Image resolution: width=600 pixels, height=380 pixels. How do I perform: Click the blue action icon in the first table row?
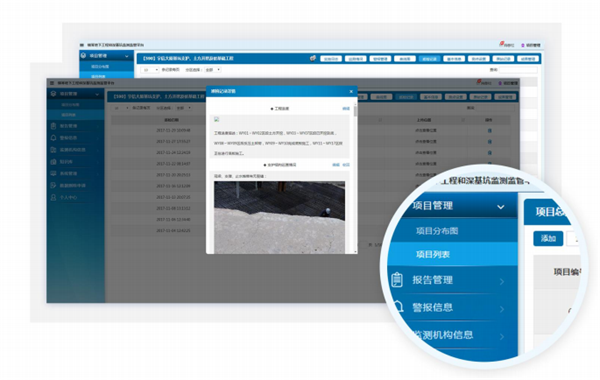pyautogui.click(x=489, y=130)
